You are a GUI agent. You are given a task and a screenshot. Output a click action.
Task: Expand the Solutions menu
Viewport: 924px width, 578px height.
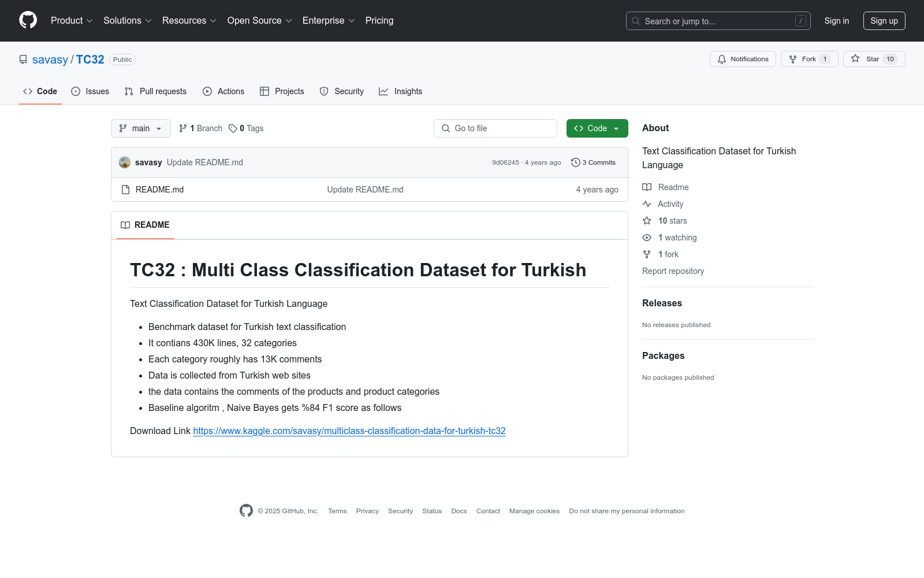pyautogui.click(x=128, y=20)
